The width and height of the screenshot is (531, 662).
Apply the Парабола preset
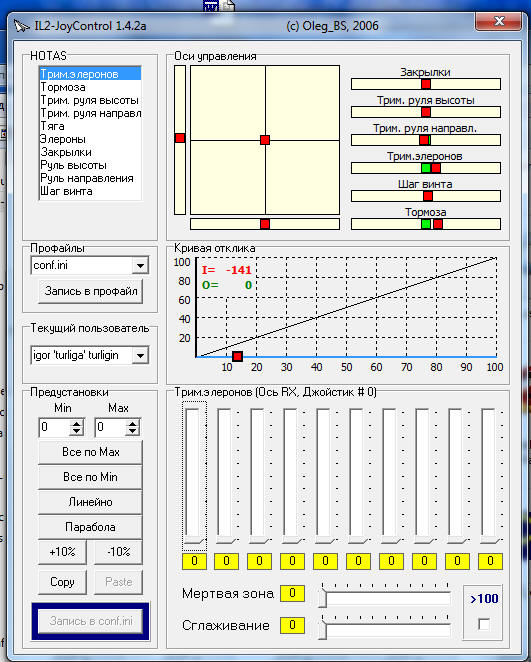[x=90, y=527]
